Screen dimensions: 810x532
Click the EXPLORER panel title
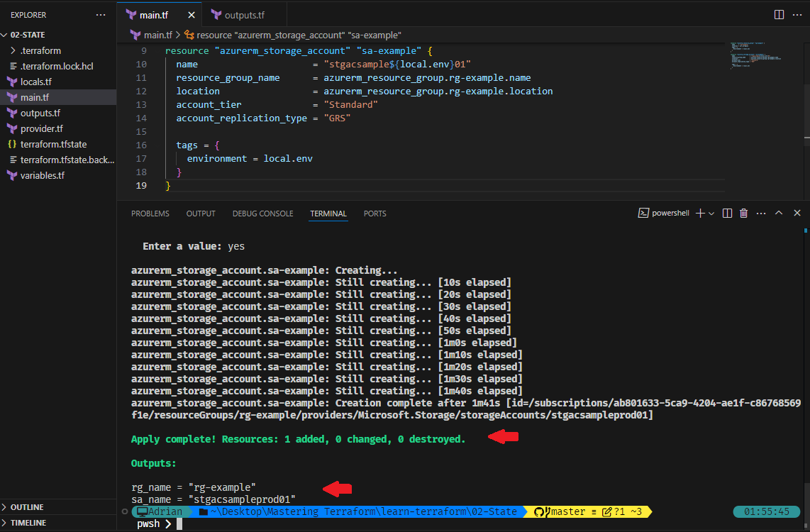(x=28, y=15)
